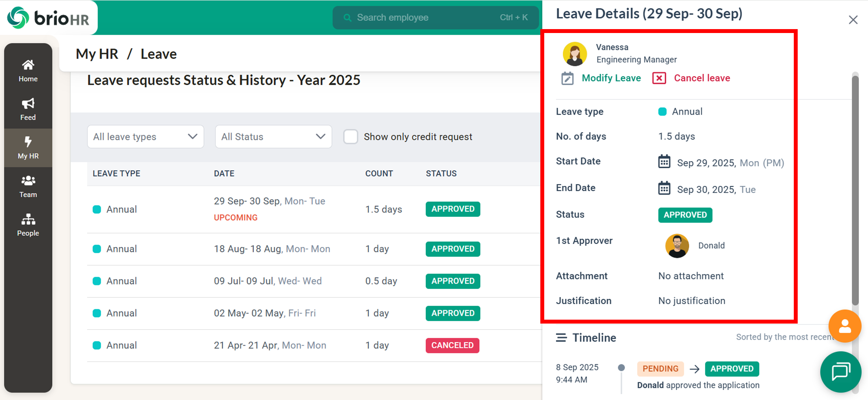
Task: Click My HR in the breadcrumb
Action: tap(97, 54)
